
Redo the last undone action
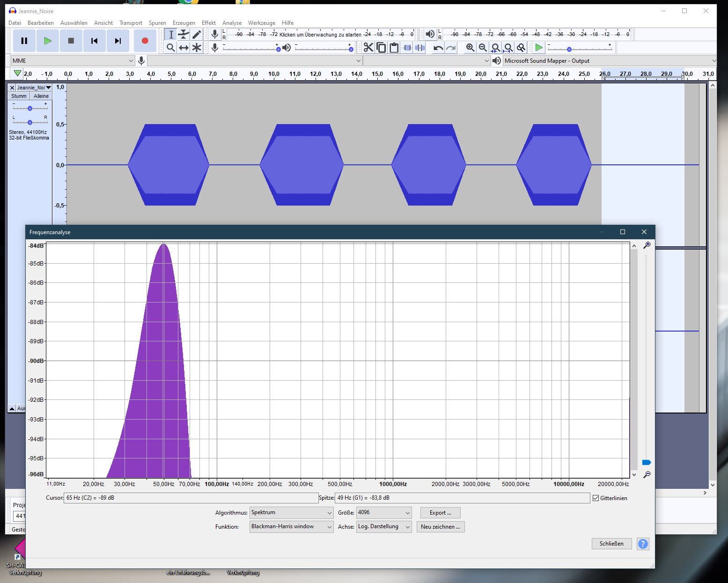click(451, 47)
